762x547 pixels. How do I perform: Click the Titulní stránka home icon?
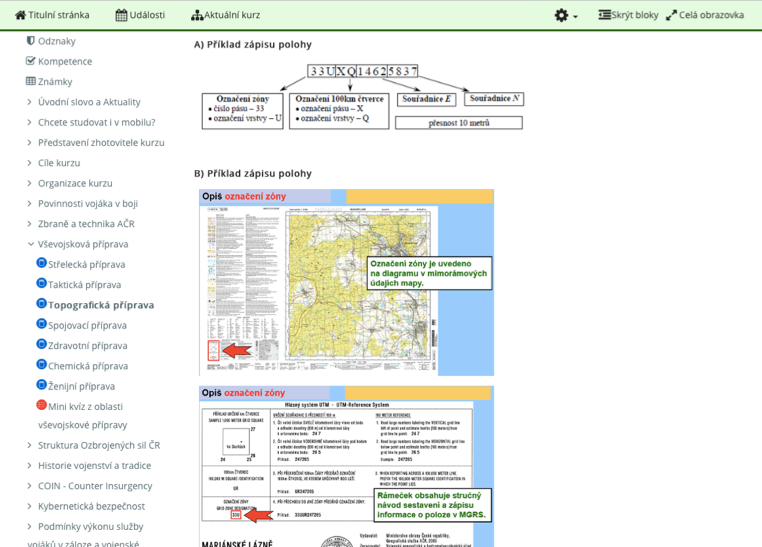point(20,15)
